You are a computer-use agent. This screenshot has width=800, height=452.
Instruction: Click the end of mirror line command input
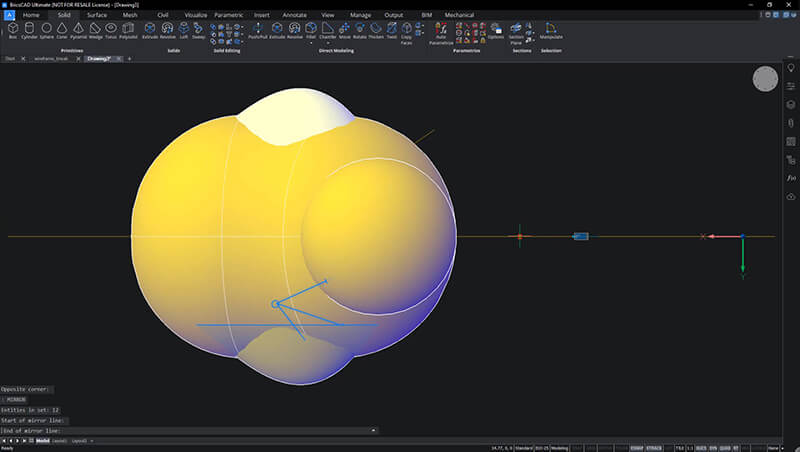[189, 431]
